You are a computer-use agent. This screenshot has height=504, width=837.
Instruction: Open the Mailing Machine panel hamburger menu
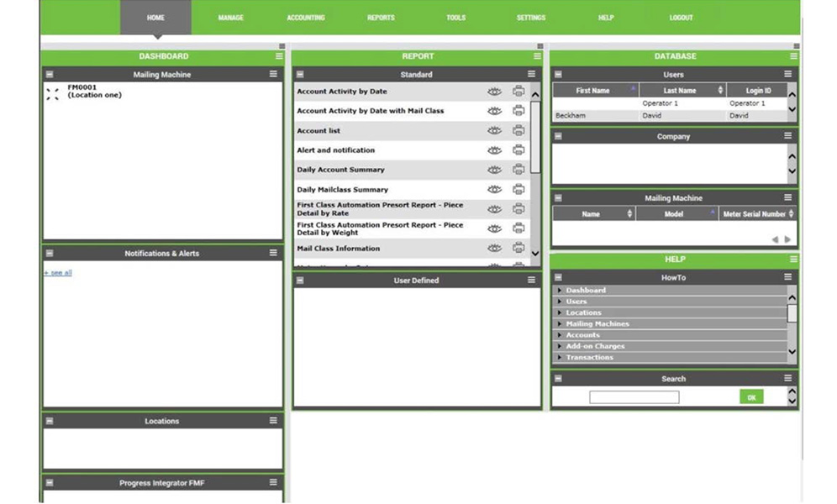click(x=273, y=75)
